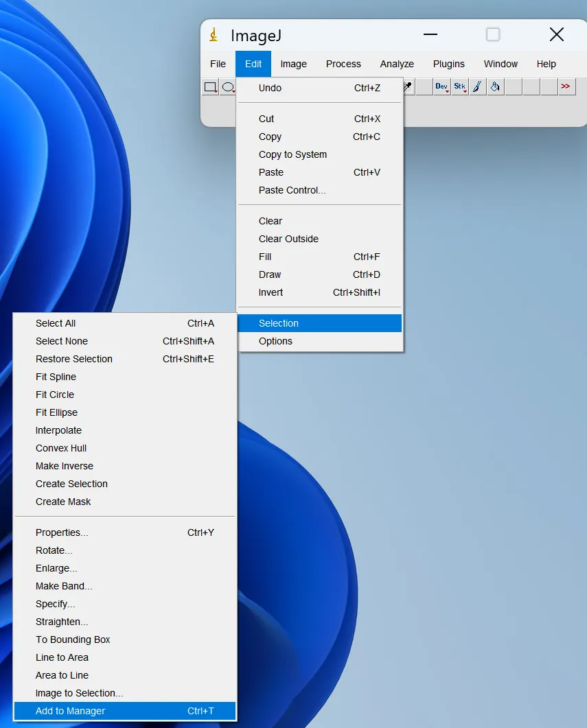Open the Process menu

343,64
